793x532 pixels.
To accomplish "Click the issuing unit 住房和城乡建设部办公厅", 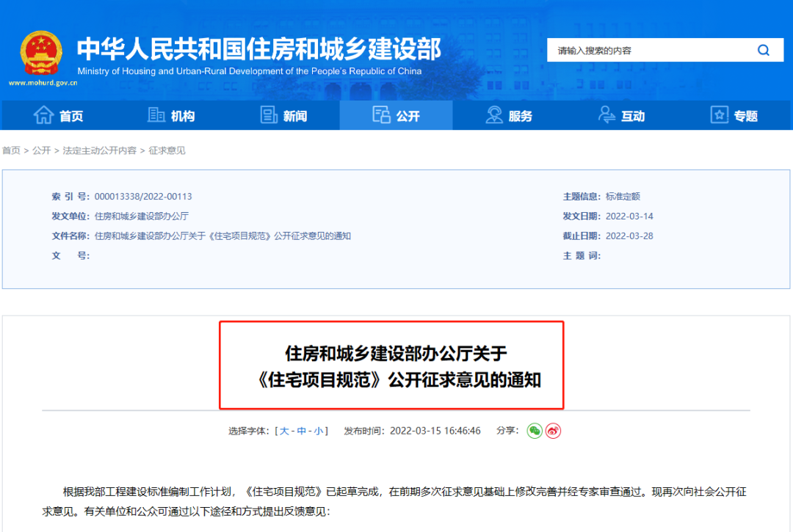I will [x=142, y=216].
